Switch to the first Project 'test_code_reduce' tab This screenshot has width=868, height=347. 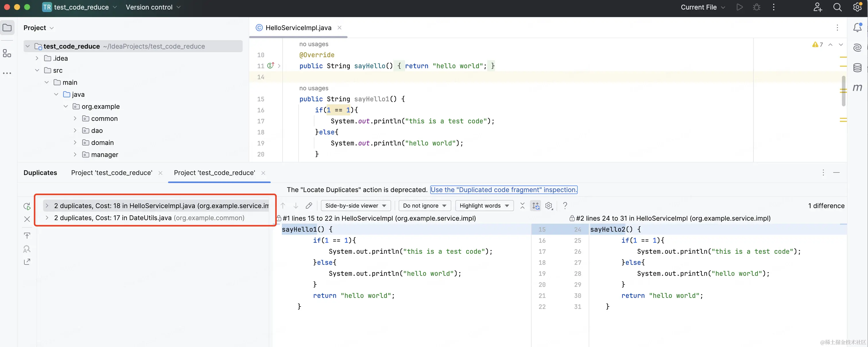(x=112, y=173)
